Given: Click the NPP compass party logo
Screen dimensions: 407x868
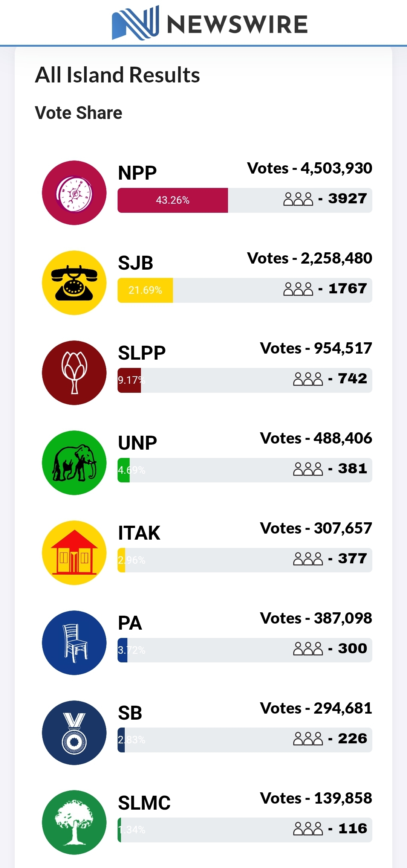Looking at the screenshot, I should click(x=74, y=193).
